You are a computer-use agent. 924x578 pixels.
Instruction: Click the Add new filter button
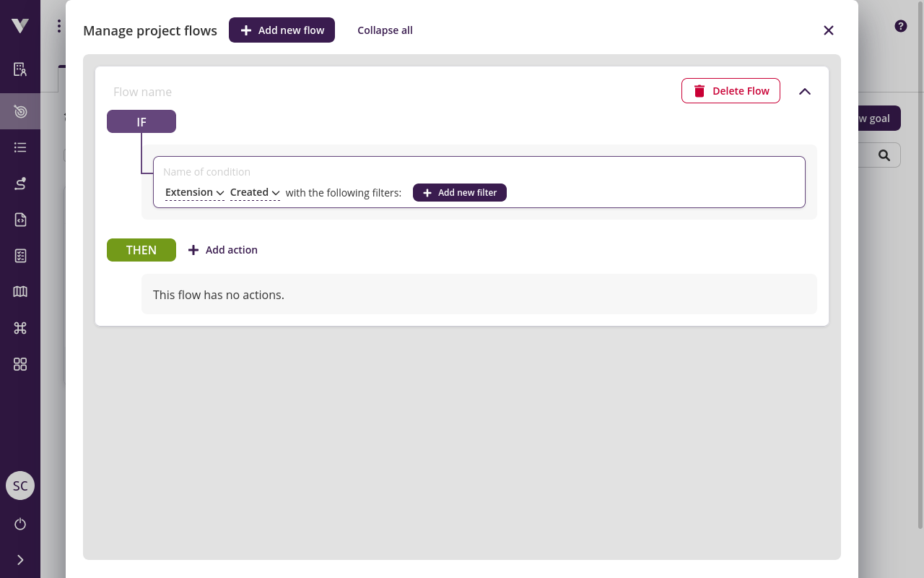pyautogui.click(x=460, y=193)
